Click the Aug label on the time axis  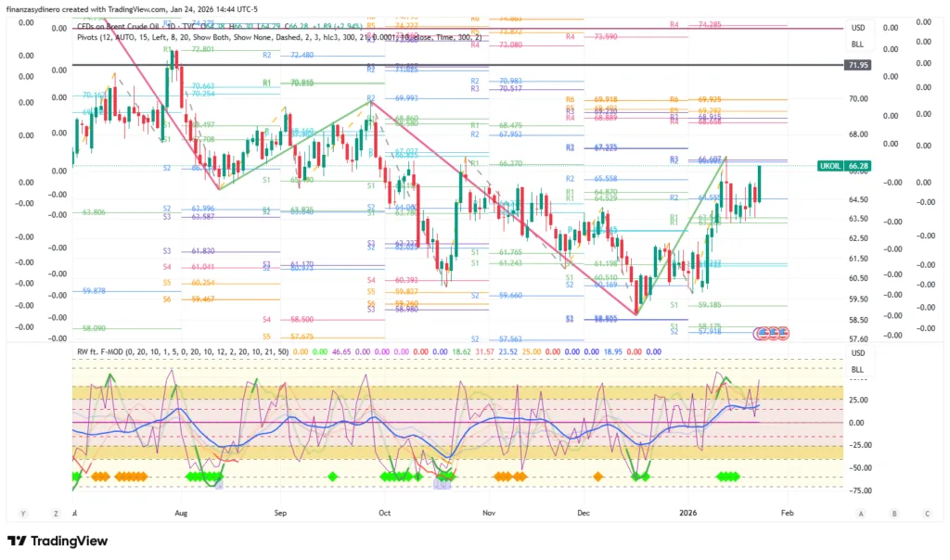click(181, 512)
